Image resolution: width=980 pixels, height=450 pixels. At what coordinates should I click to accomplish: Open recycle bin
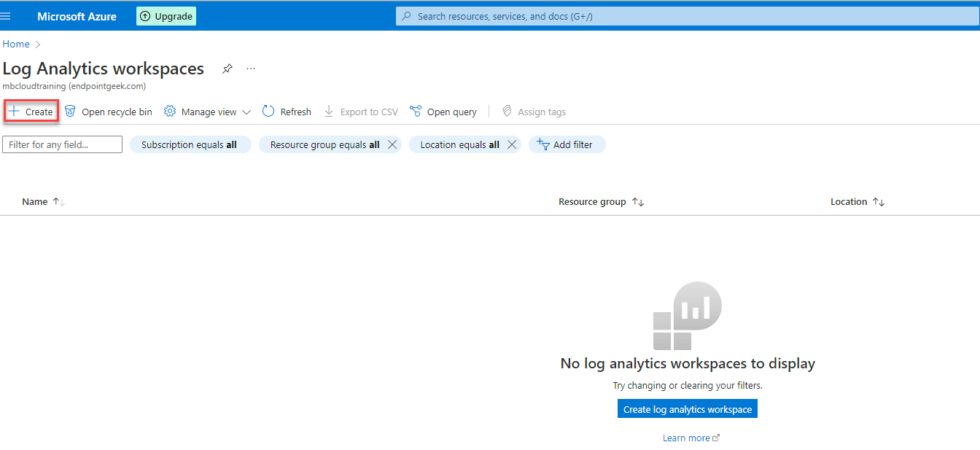pyautogui.click(x=109, y=112)
